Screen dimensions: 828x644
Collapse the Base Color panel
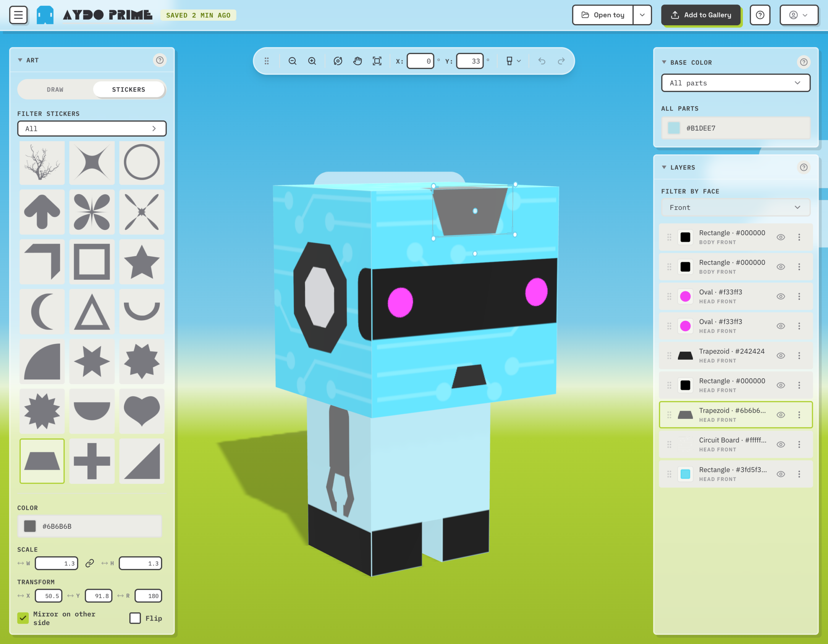coord(664,62)
